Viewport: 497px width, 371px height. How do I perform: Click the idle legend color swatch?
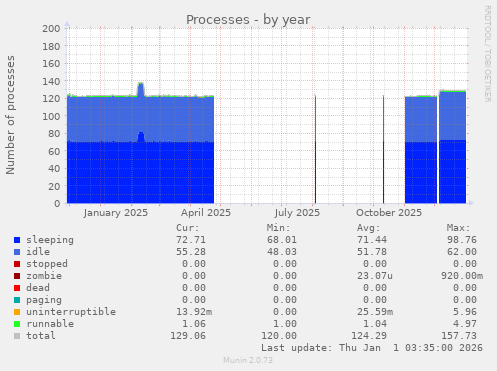(x=17, y=252)
